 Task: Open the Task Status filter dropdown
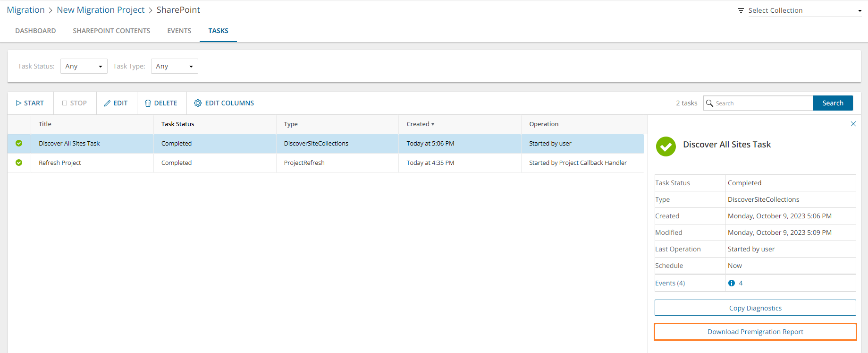(84, 66)
